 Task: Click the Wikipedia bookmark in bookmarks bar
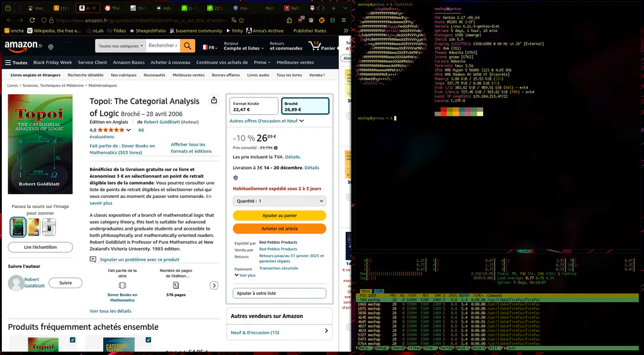tap(54, 31)
